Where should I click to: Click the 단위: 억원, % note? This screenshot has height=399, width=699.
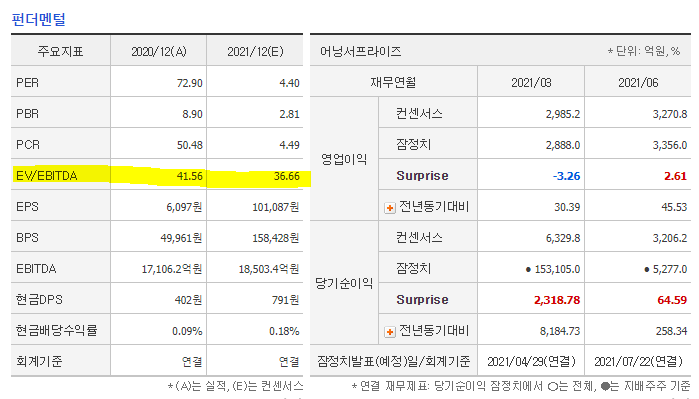(644, 52)
